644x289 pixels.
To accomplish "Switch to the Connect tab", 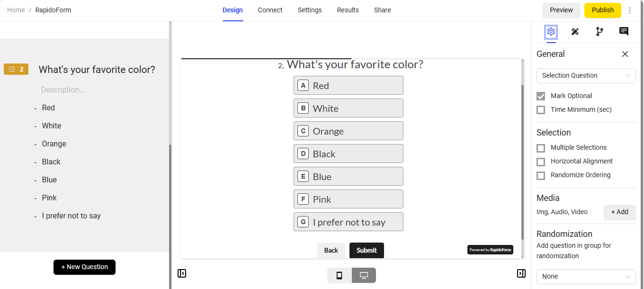I will pyautogui.click(x=270, y=10).
